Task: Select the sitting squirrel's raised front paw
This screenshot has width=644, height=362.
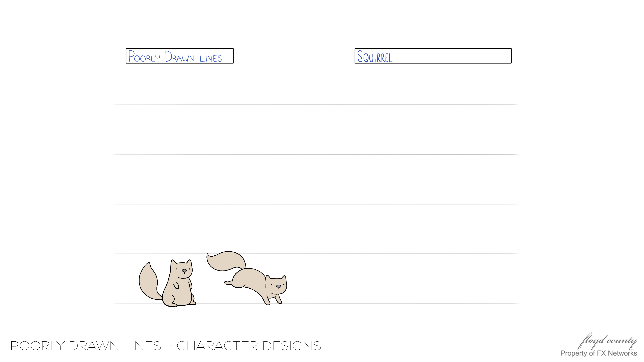Action: pos(176,285)
